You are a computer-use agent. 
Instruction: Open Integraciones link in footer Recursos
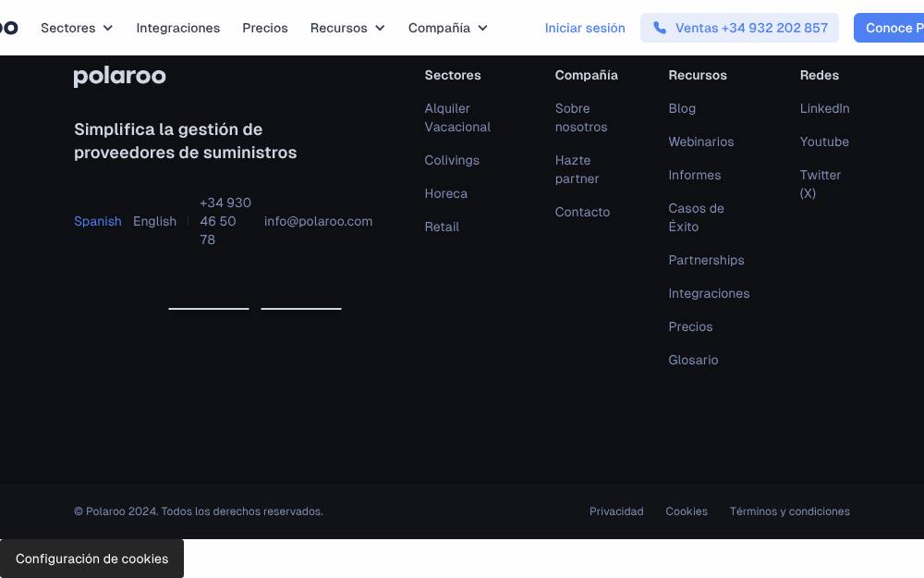point(709,293)
